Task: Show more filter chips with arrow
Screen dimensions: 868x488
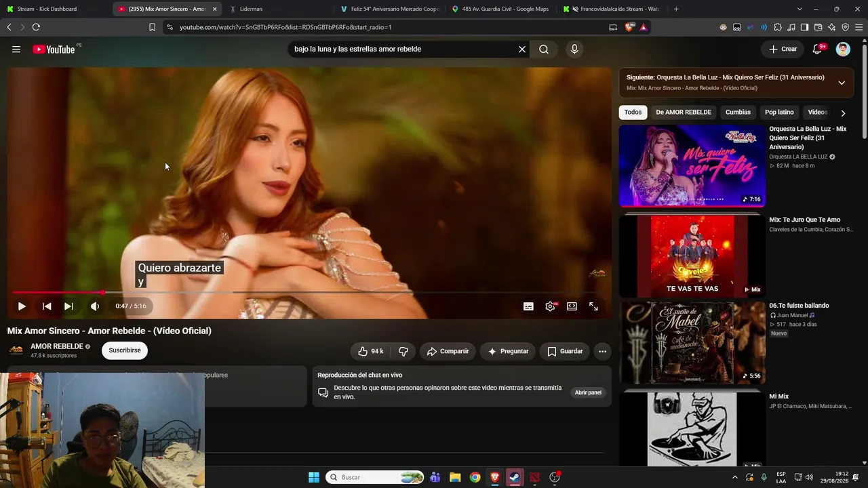Action: [843, 113]
